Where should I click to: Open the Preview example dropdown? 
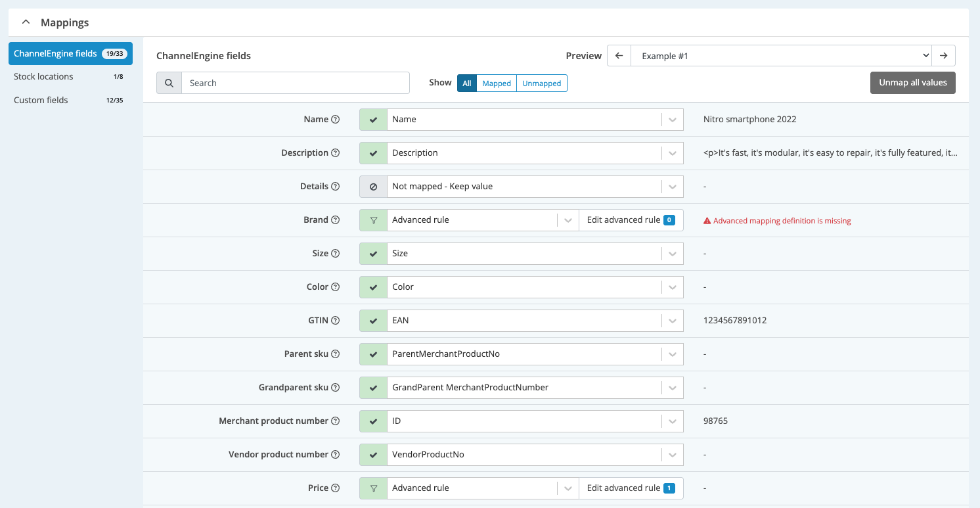[781, 56]
